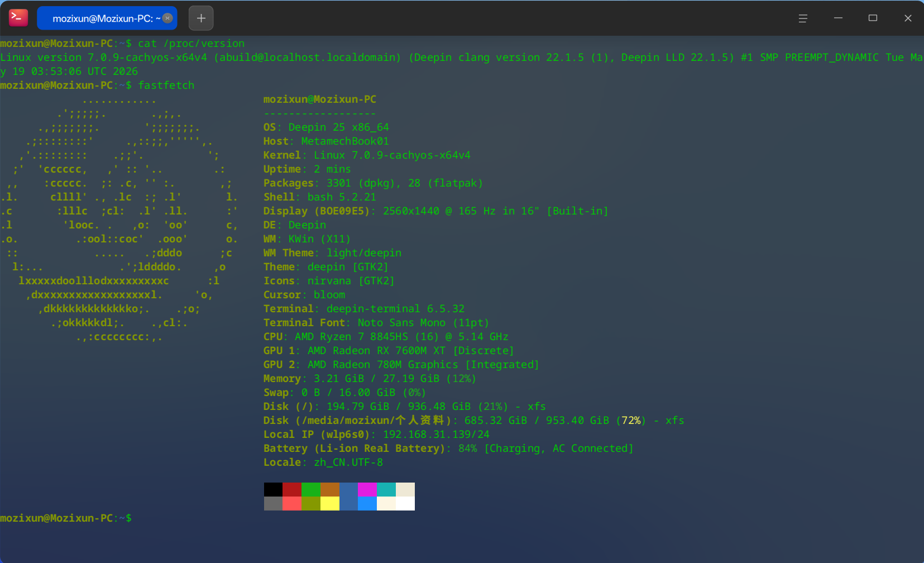Screen dimensions: 924x563
Task: Click the Deepin ASCII art logo
Action: [119, 218]
